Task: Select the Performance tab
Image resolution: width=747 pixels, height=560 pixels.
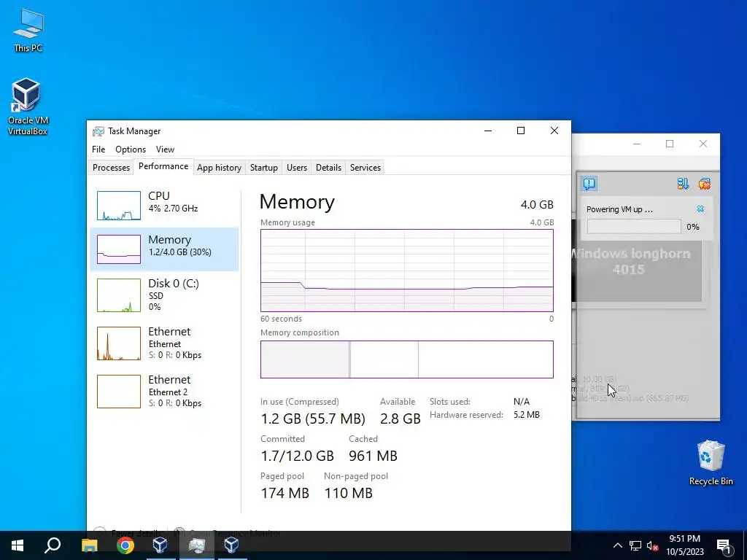Action: [163, 166]
